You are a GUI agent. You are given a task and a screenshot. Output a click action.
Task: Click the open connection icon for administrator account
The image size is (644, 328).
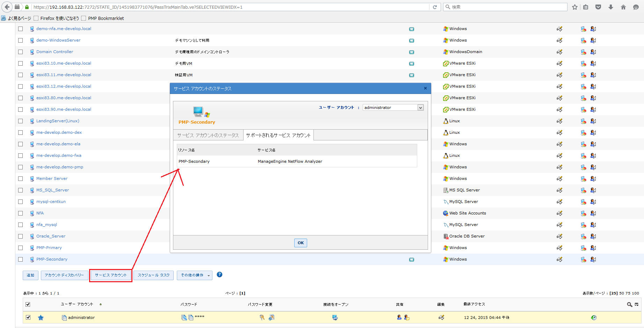(x=335, y=318)
